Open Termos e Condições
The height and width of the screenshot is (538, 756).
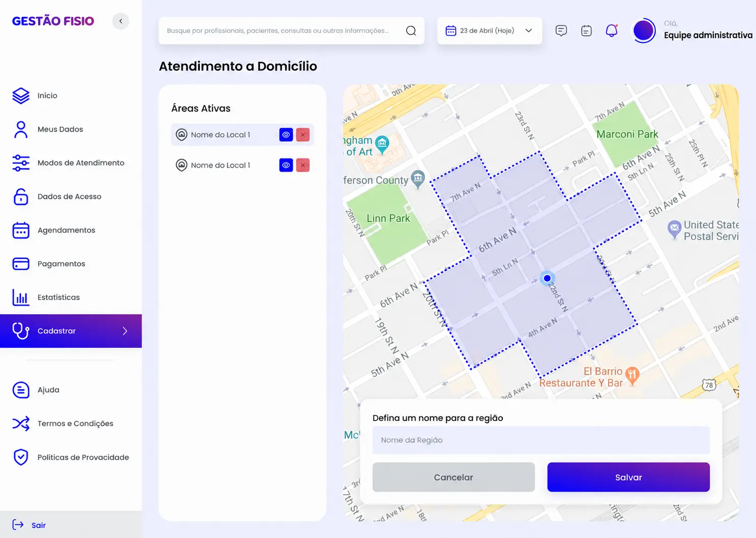[x=75, y=423]
